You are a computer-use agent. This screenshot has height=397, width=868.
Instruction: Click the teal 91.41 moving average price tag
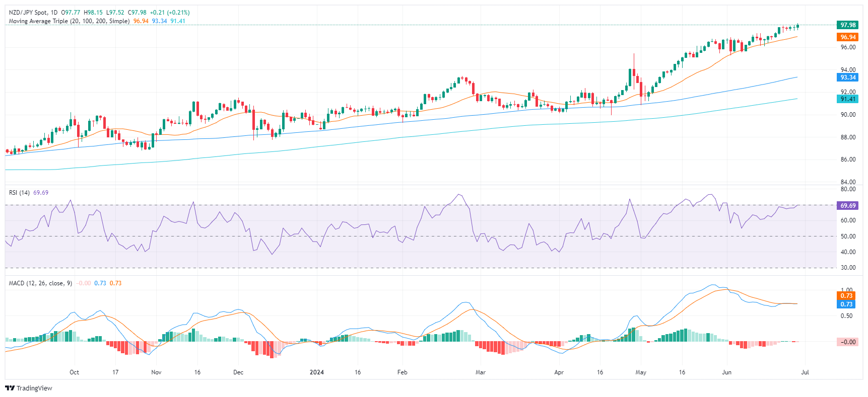point(847,99)
